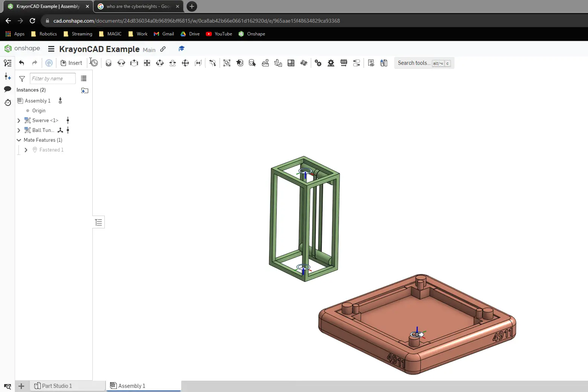Open the Bill of Materials panel

(x=371, y=63)
